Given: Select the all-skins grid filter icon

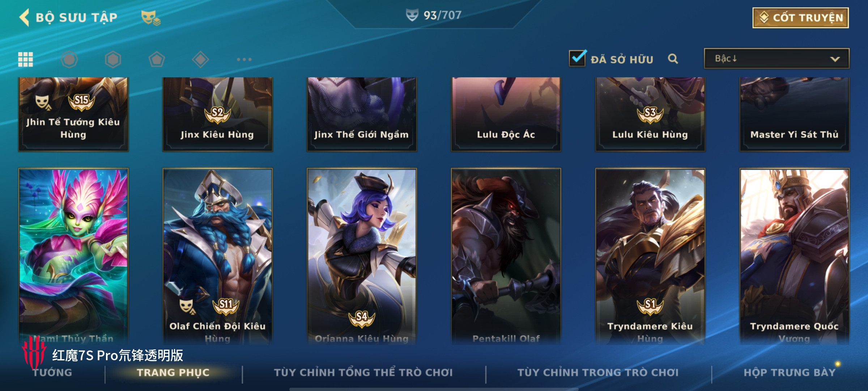Looking at the screenshot, I should point(26,59).
